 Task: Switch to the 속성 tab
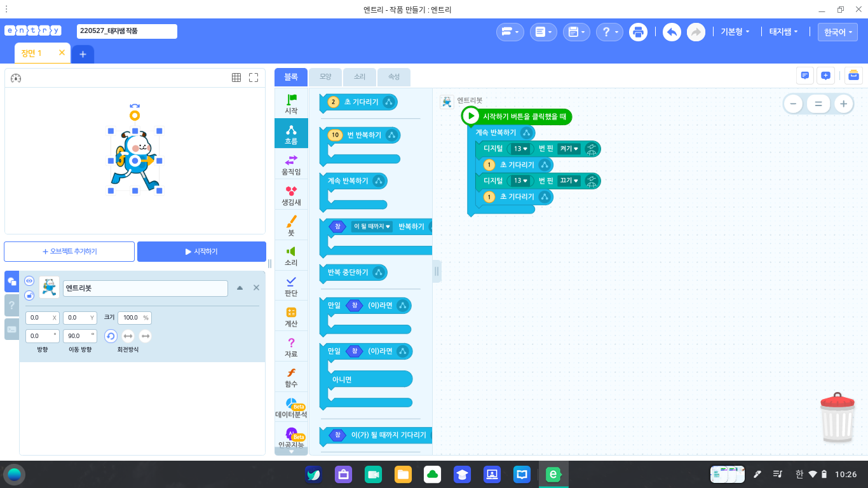point(394,77)
